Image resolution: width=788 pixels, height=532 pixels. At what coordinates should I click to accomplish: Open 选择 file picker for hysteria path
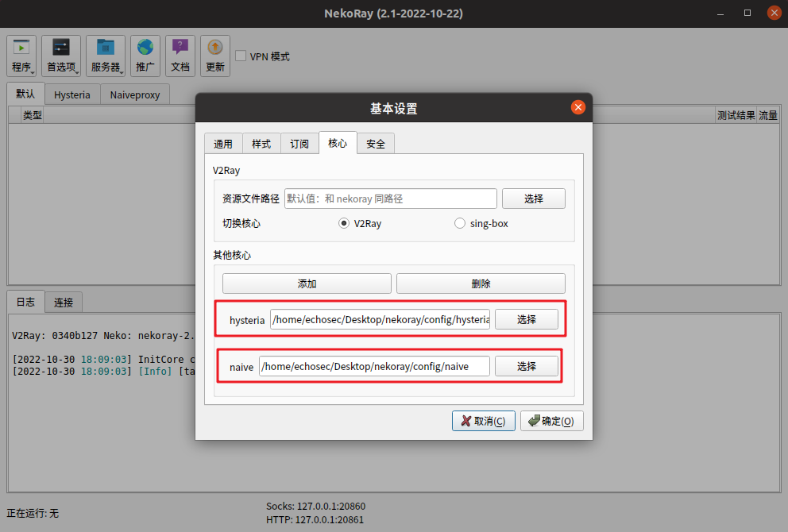pyautogui.click(x=527, y=318)
